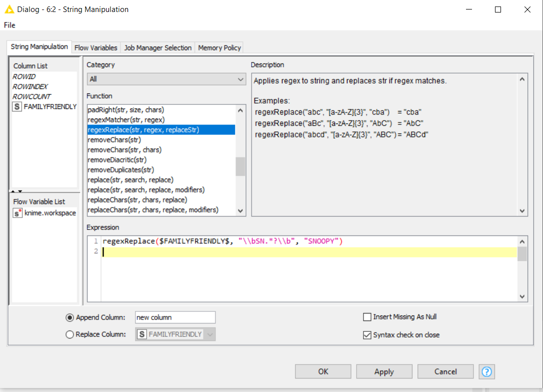The image size is (543, 392).
Task: Select padRight(str, size, chars) function
Action: pos(161,110)
